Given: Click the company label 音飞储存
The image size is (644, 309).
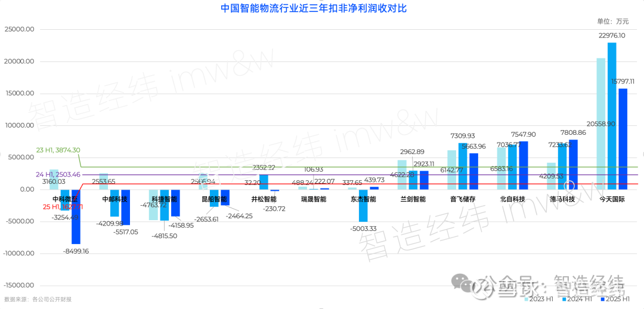Looking at the screenshot, I should pos(463,199).
